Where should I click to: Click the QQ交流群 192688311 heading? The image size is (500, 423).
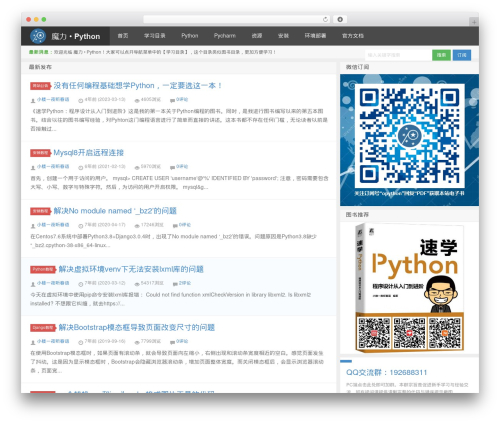point(386,372)
